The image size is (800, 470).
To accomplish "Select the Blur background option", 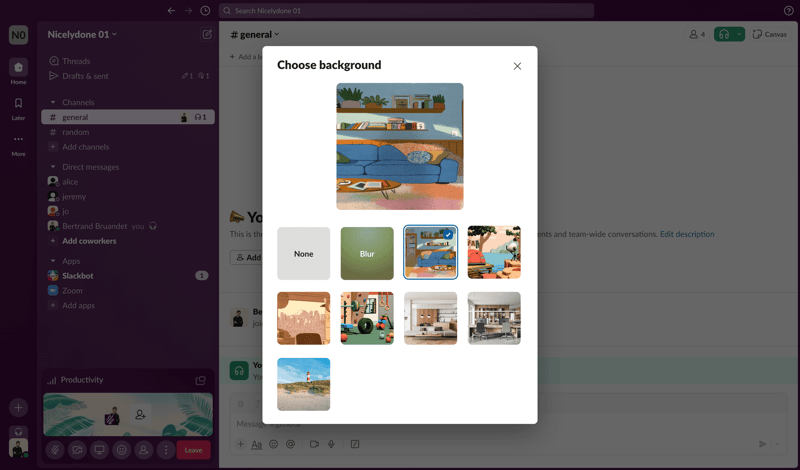I will click(367, 254).
